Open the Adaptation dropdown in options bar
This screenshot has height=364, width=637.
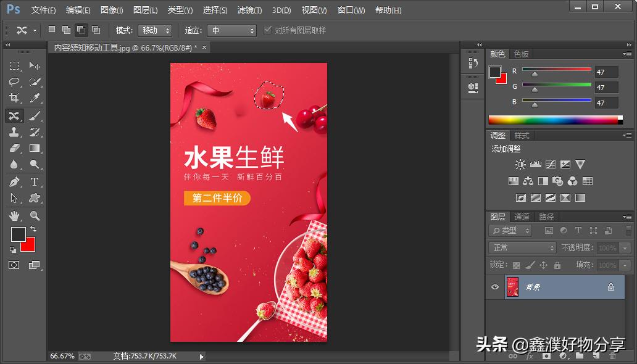click(231, 30)
